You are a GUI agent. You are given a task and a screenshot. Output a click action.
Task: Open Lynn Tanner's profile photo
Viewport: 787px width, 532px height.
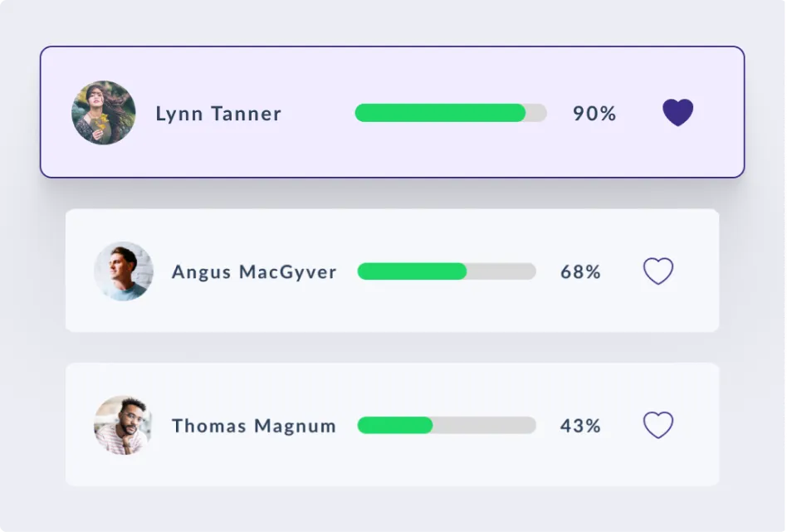(104, 113)
